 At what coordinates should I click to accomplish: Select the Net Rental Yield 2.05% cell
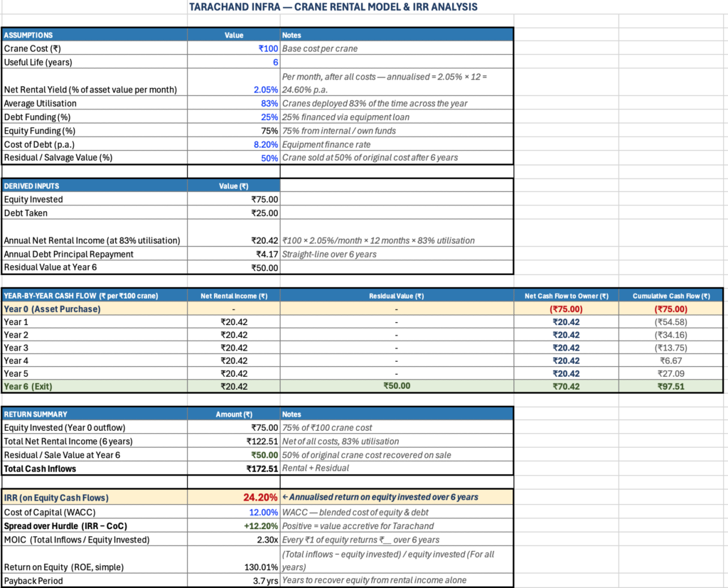click(265, 90)
